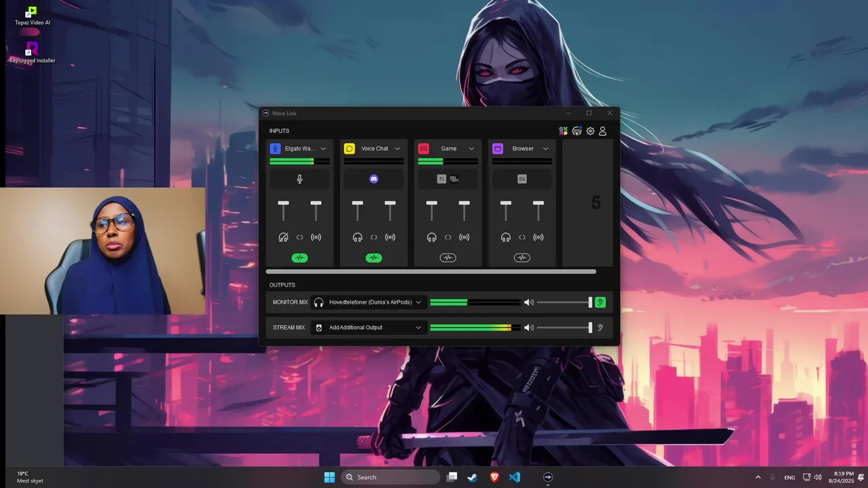The height and width of the screenshot is (488, 868).
Task: Click the Stream Mix output volume slider
Action: pyautogui.click(x=564, y=327)
